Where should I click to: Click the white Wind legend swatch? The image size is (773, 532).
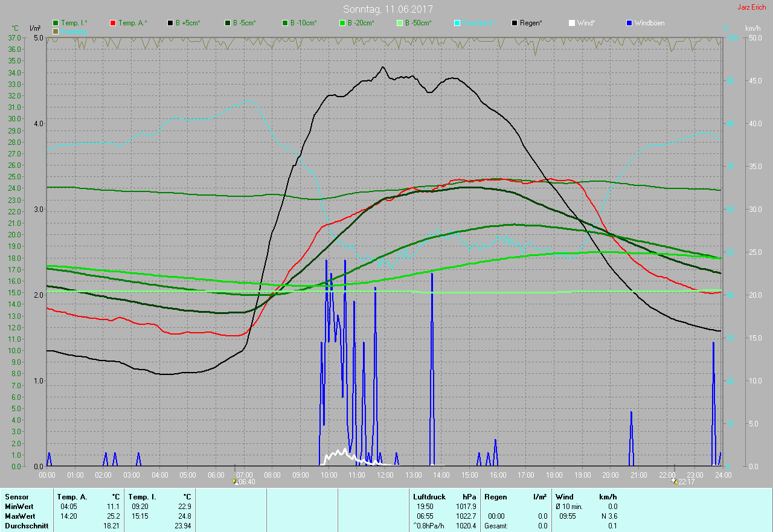572,23
